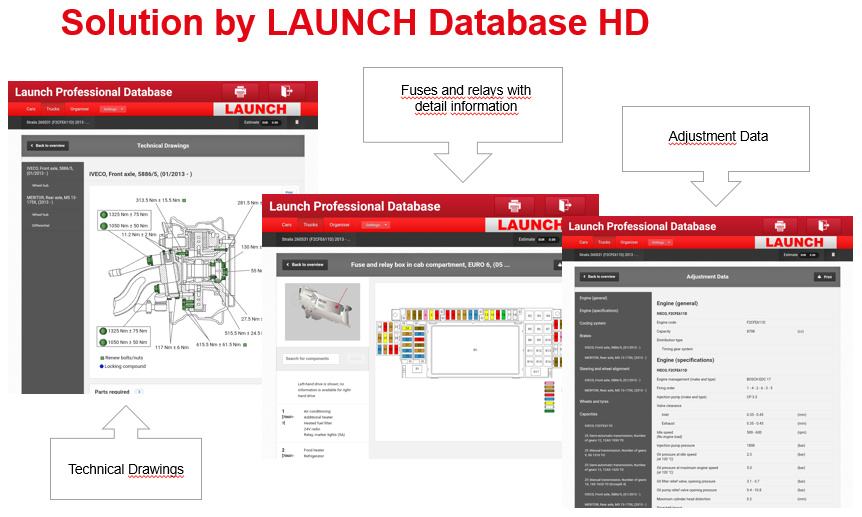Expand Settings dropdown in Technical Drawings window

(113, 109)
